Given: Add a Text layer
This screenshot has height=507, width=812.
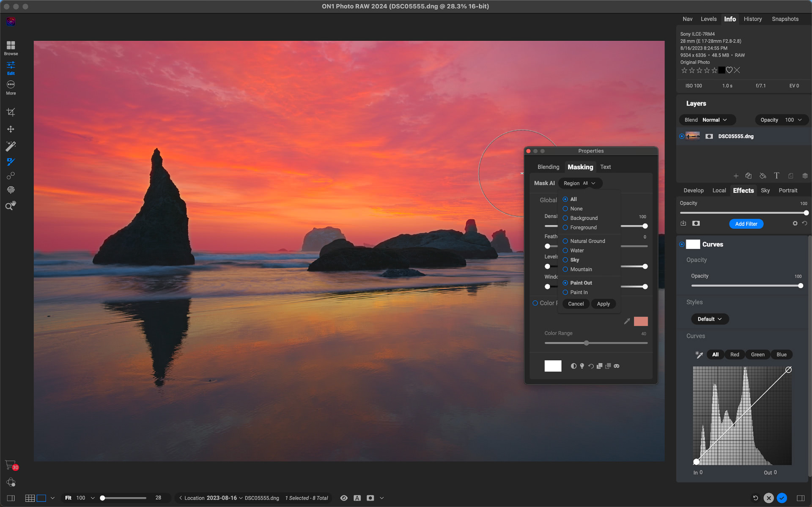Looking at the screenshot, I should [x=776, y=175].
